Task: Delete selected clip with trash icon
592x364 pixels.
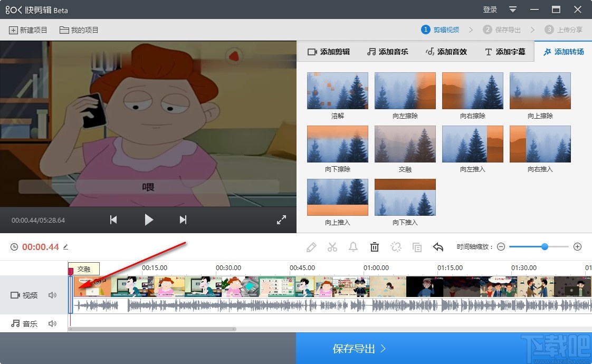Action: (x=375, y=247)
